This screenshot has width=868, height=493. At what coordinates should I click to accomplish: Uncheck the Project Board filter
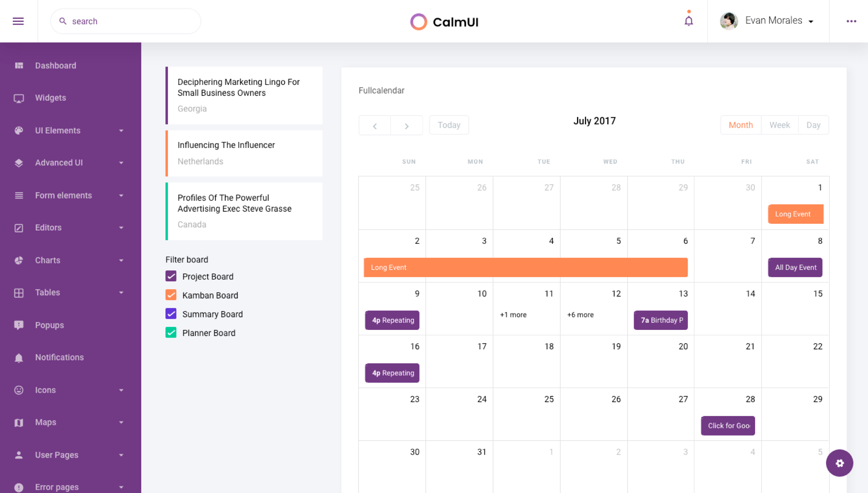point(171,276)
